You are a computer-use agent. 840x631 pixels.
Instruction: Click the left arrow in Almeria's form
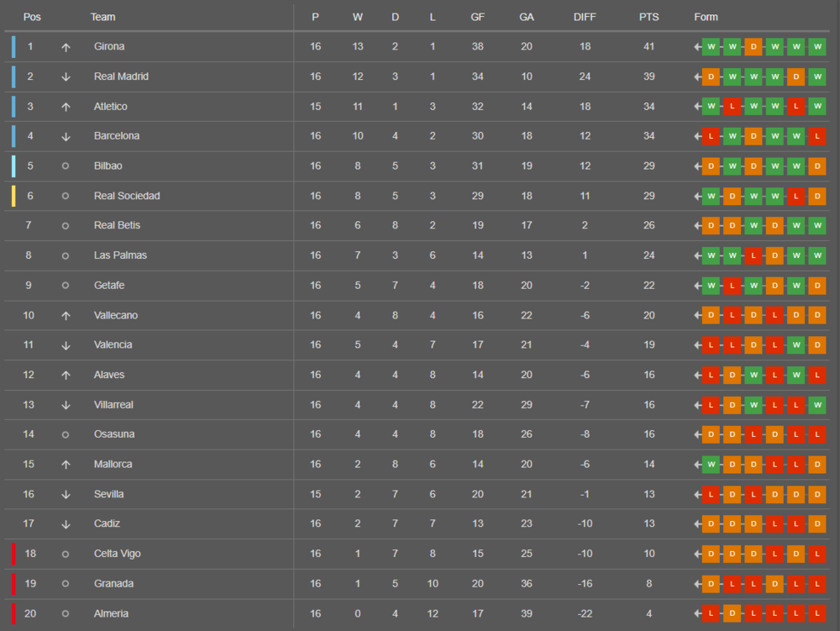coord(697,614)
